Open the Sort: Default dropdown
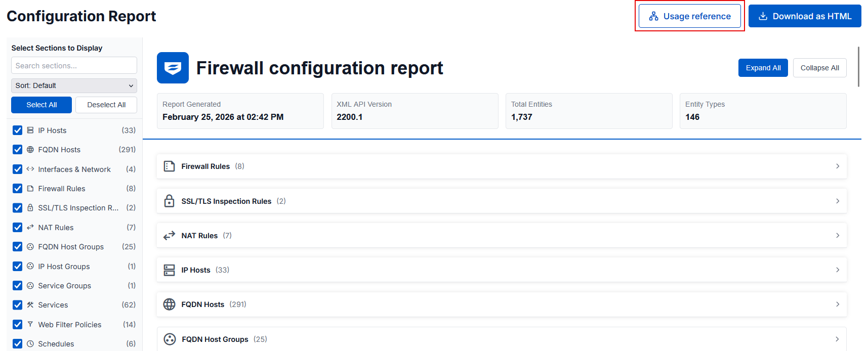This screenshot has height=351, width=868. [x=74, y=85]
